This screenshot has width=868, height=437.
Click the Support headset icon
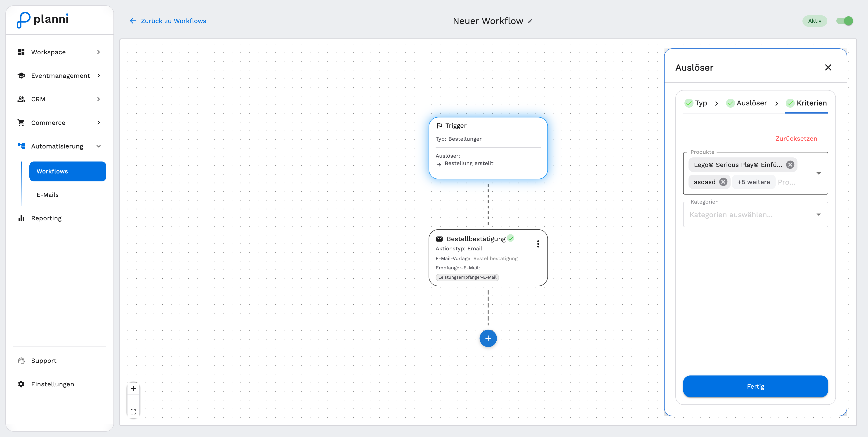point(21,361)
